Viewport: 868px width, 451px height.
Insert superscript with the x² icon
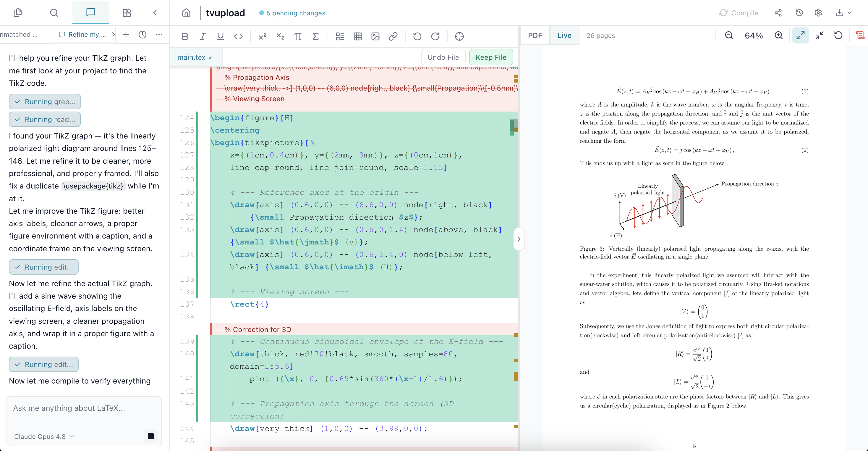pyautogui.click(x=262, y=36)
